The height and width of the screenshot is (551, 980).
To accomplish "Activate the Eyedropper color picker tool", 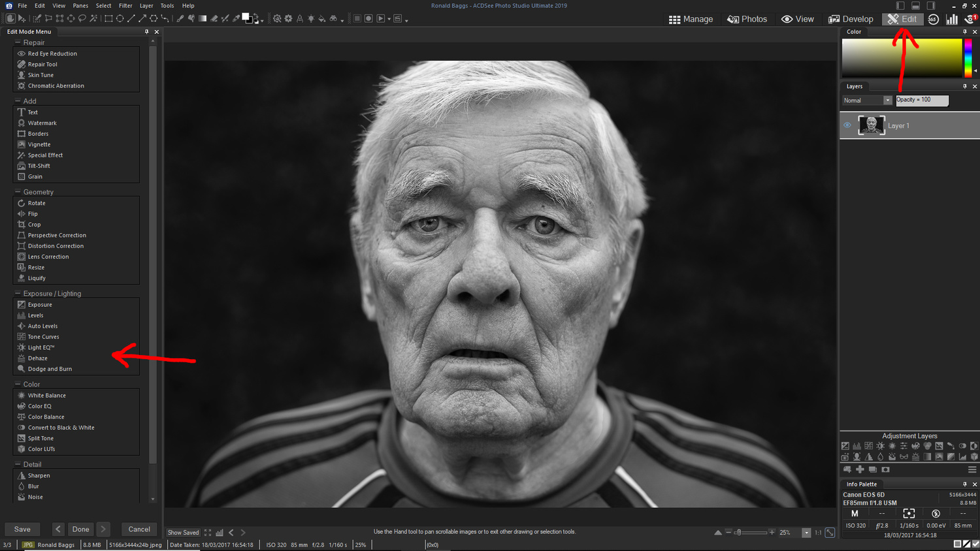I will [236, 19].
